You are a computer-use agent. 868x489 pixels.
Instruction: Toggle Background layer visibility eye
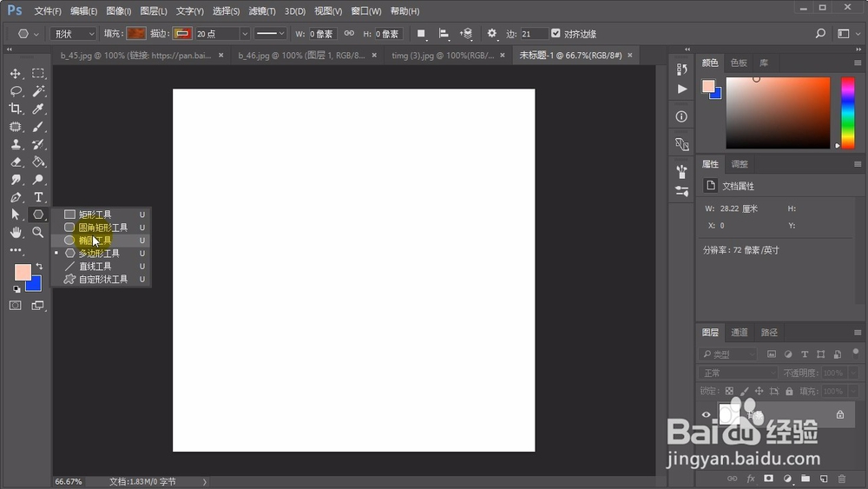706,414
